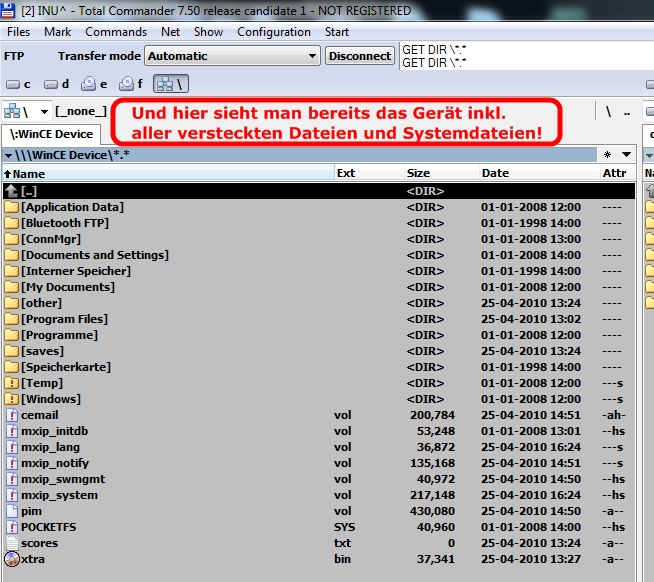Select the parent directory [..] row

pos(319,191)
